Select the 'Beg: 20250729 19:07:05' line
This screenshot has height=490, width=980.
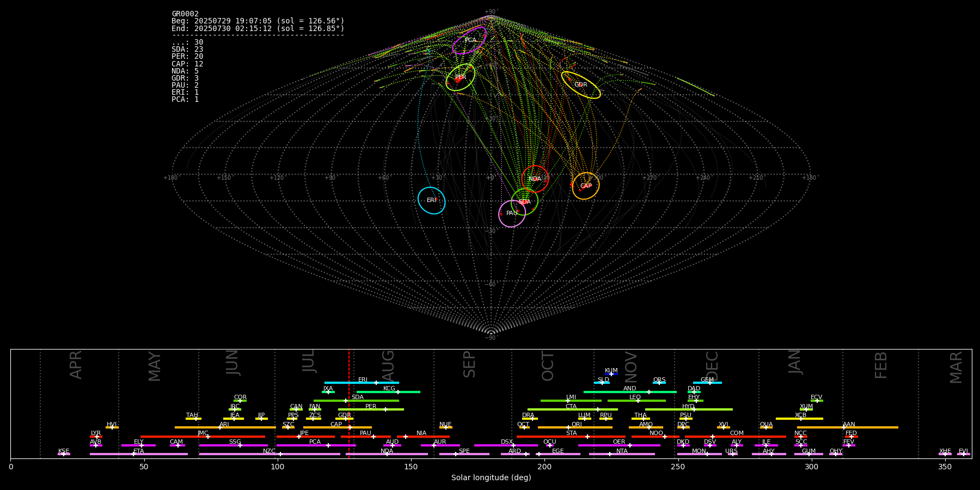258,21
